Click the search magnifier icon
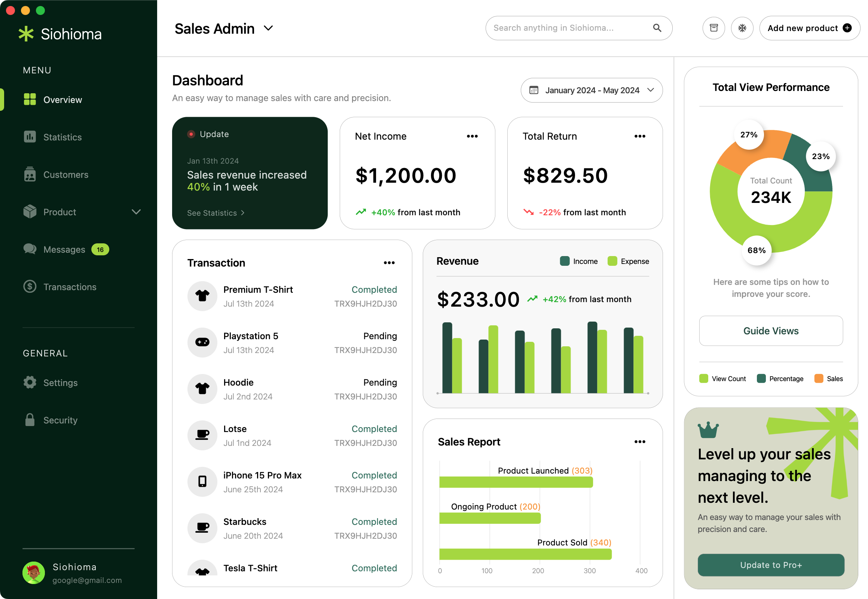Image resolution: width=868 pixels, height=599 pixels. tap(657, 28)
